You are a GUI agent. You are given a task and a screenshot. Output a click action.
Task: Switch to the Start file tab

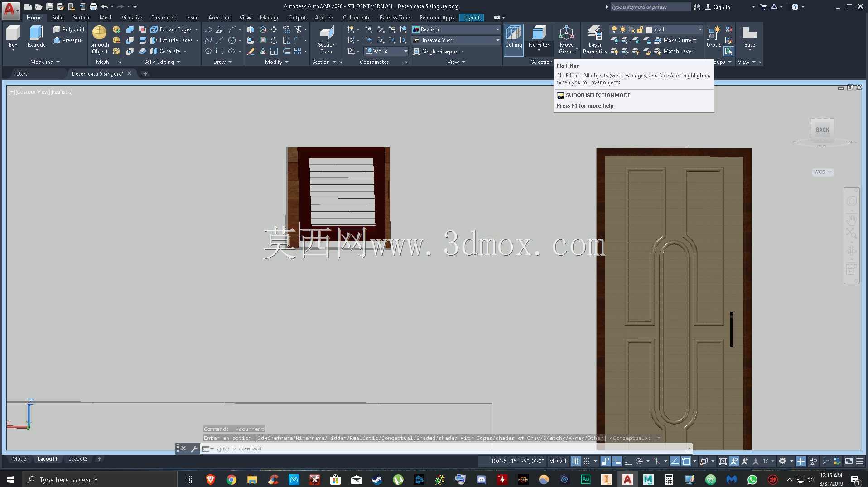[x=22, y=74]
